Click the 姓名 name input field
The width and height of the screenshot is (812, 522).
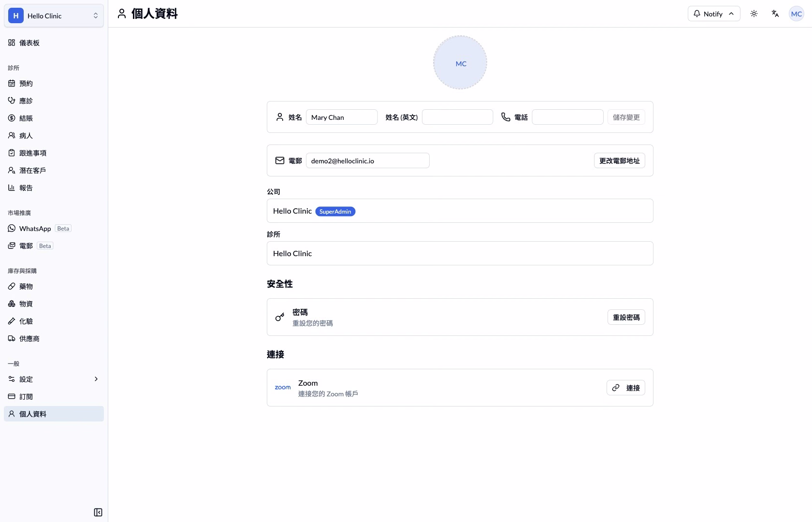(342, 117)
